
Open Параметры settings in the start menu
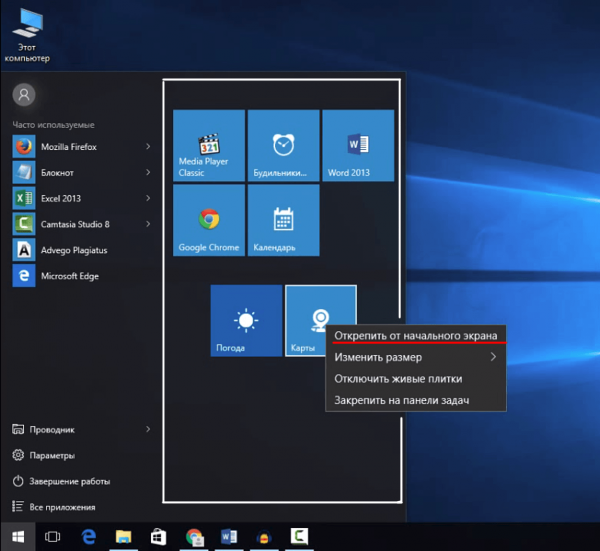(x=43, y=455)
